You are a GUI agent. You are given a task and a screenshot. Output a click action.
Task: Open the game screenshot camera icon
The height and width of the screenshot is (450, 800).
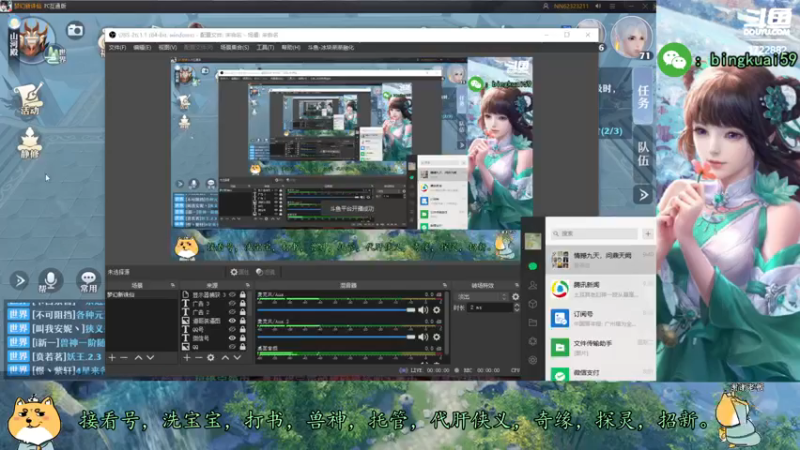tap(75, 31)
